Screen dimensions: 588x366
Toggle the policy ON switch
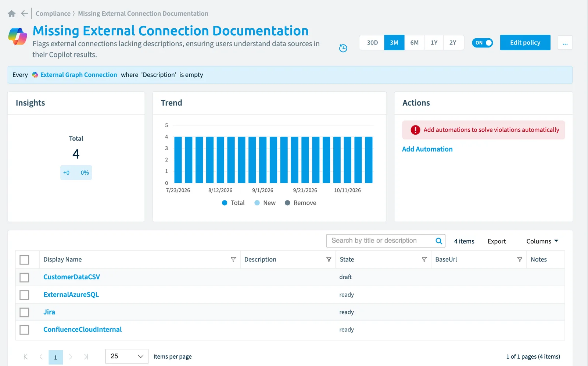point(482,43)
